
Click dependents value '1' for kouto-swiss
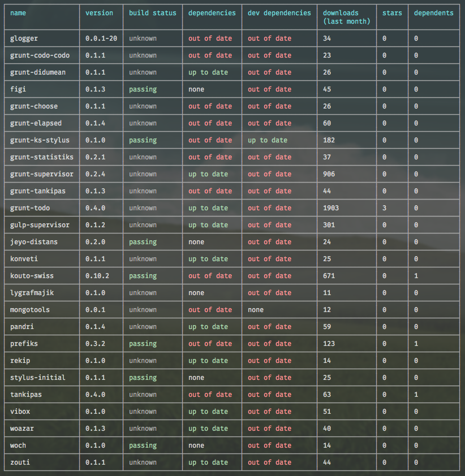416,276
